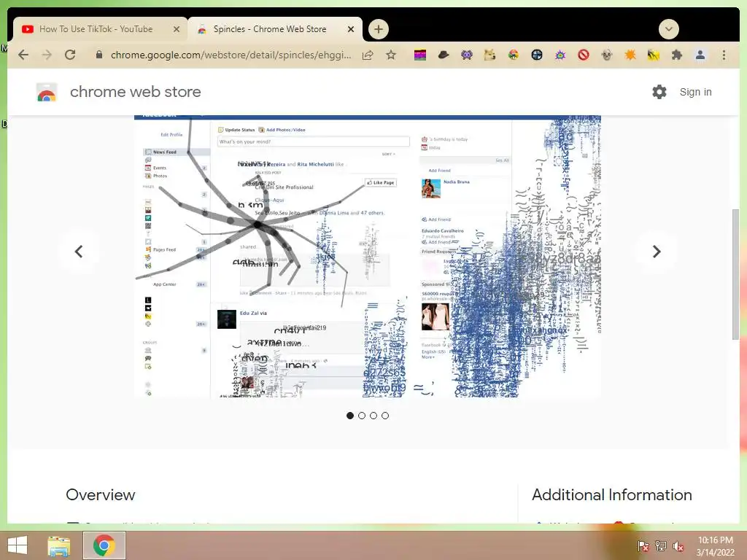Open the taskbar clock showing 10:16 PM
747x560 pixels.
[x=715, y=546]
